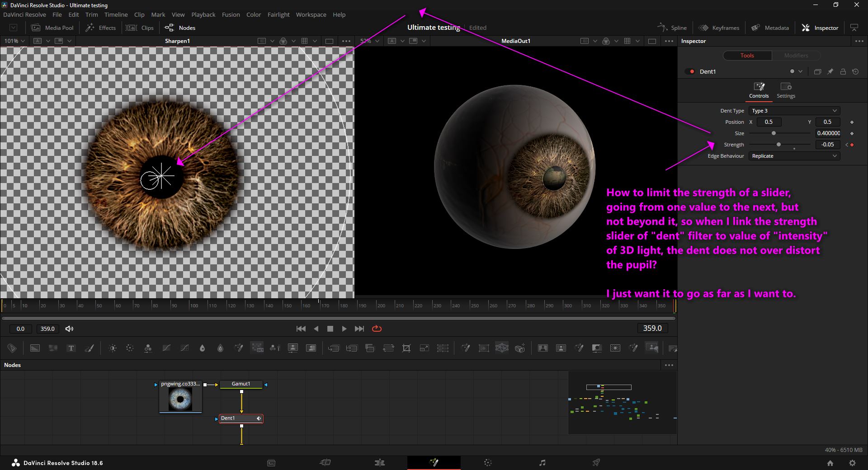Switch to the Fusion page icon
The image size is (868, 470).
pyautogui.click(x=434, y=462)
